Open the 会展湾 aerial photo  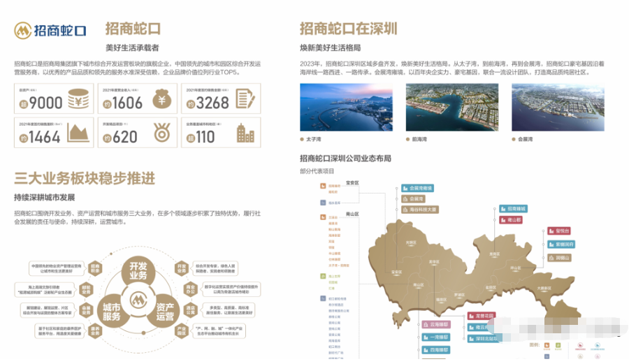coord(557,108)
